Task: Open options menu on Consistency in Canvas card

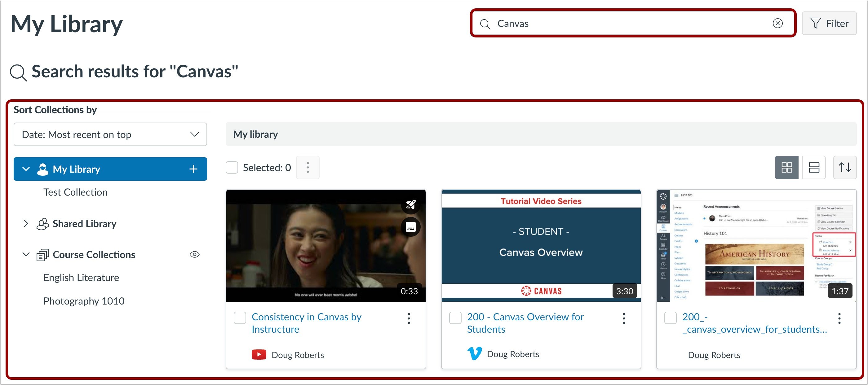Action: 409,318
